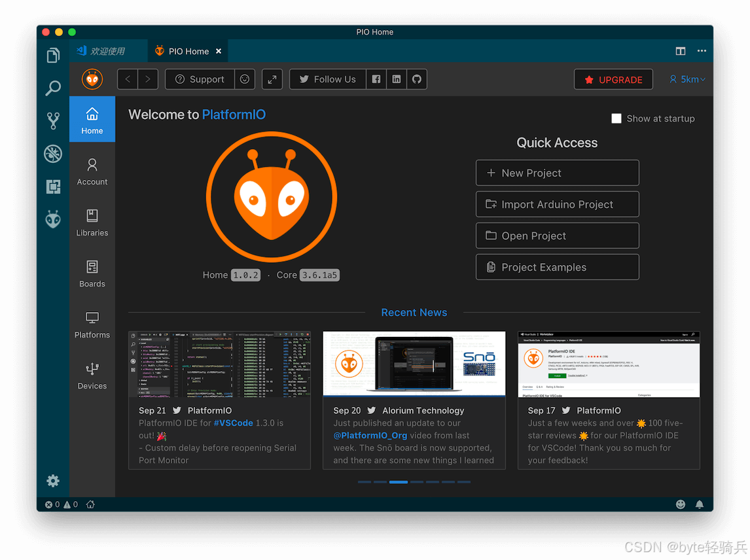
Task: Click the red UPGRADE button
Action: (x=614, y=79)
